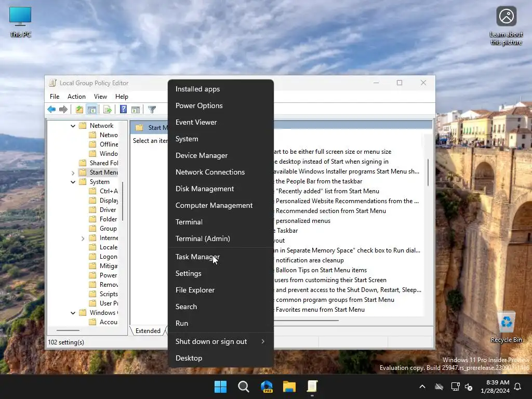Choose Task Manager from the context menu

click(x=220, y=257)
